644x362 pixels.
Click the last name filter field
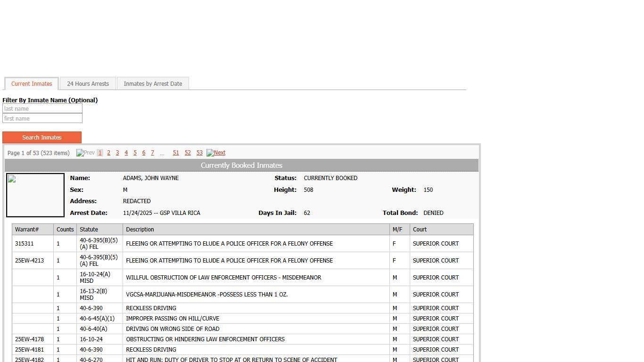42,109
